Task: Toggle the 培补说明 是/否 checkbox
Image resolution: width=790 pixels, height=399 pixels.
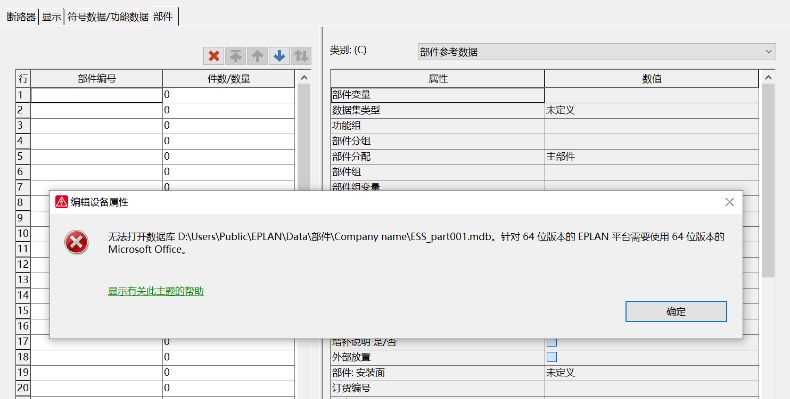Action: click(552, 342)
